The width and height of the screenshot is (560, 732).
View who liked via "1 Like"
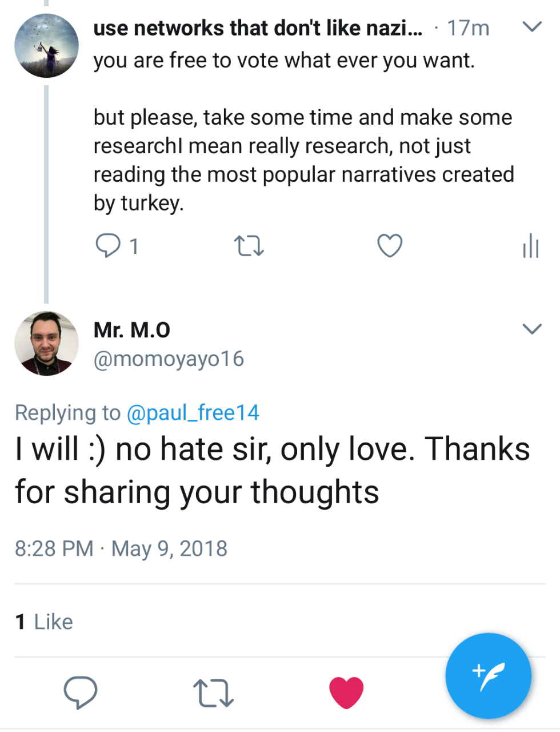tap(44, 622)
